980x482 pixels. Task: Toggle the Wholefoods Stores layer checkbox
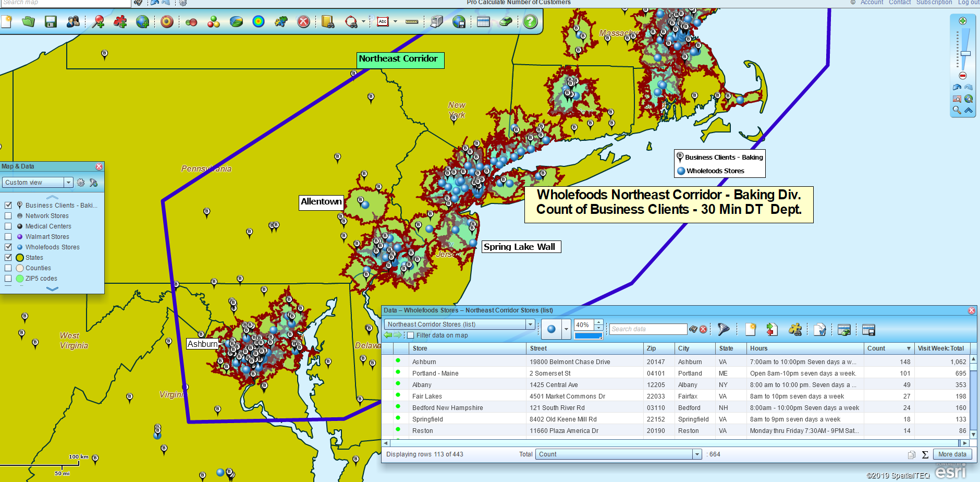pos(8,247)
